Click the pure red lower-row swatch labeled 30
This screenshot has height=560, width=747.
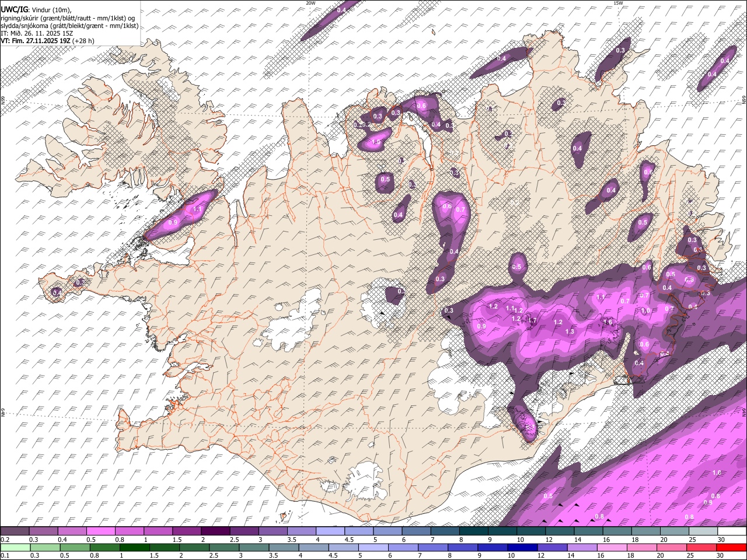point(731,547)
